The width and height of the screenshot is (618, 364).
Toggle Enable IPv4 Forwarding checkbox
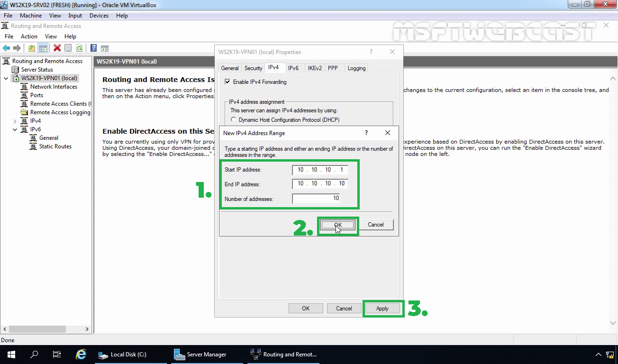click(227, 82)
